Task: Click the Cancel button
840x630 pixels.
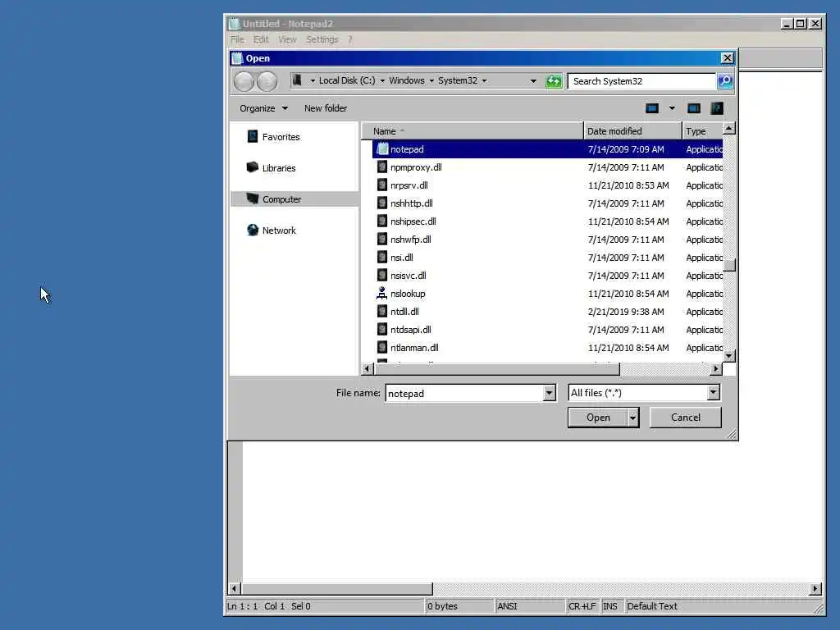Action: 686,418
